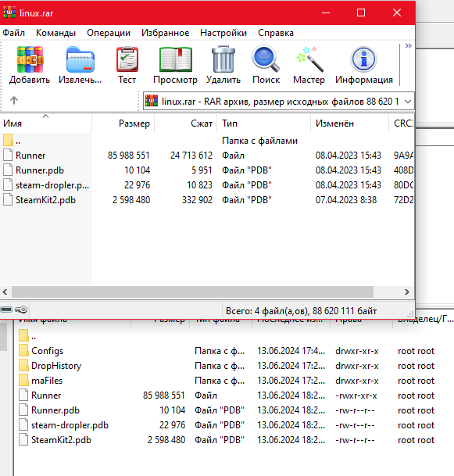The width and height of the screenshot is (454, 476).
Task: Expand the linux.rar address path dropdown
Action: pyautogui.click(x=408, y=102)
